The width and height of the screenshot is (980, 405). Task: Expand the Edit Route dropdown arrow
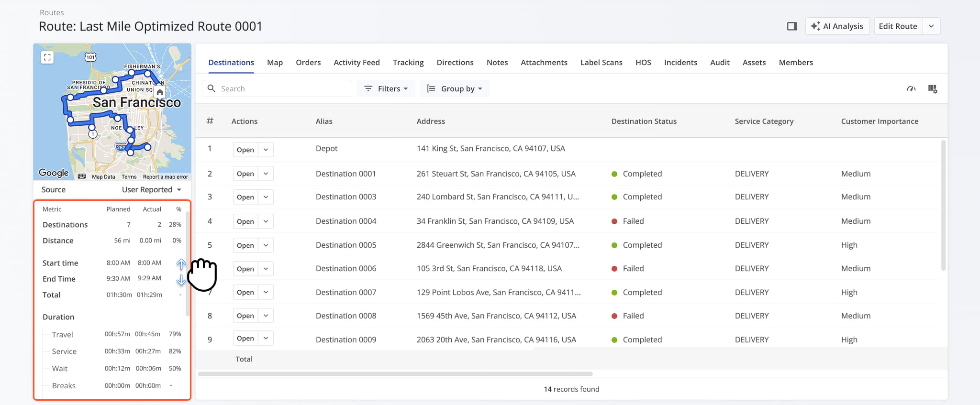[931, 26]
